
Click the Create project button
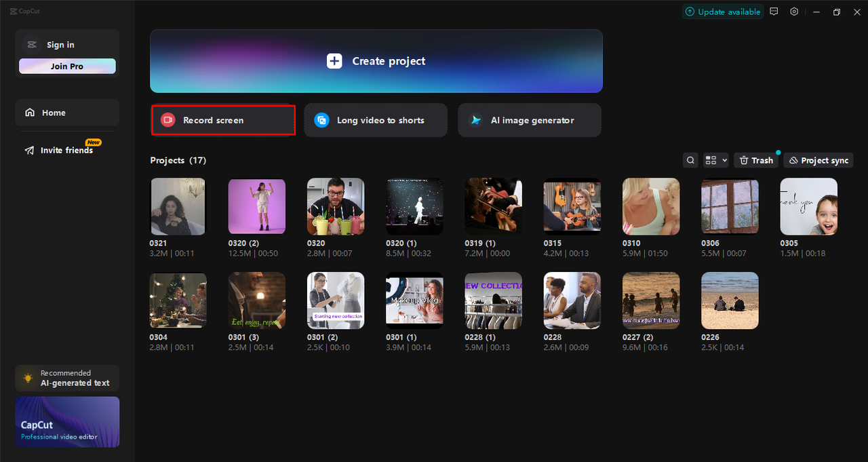(376, 60)
